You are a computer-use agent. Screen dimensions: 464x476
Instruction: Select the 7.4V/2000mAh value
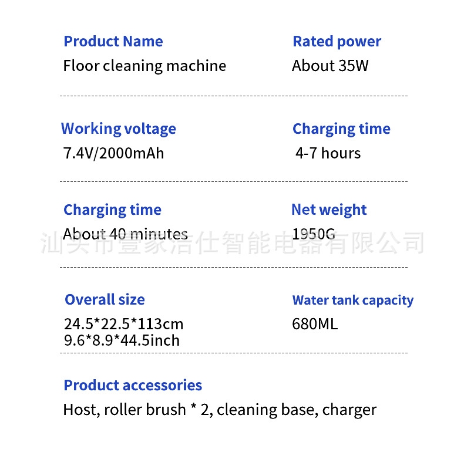tap(113, 154)
